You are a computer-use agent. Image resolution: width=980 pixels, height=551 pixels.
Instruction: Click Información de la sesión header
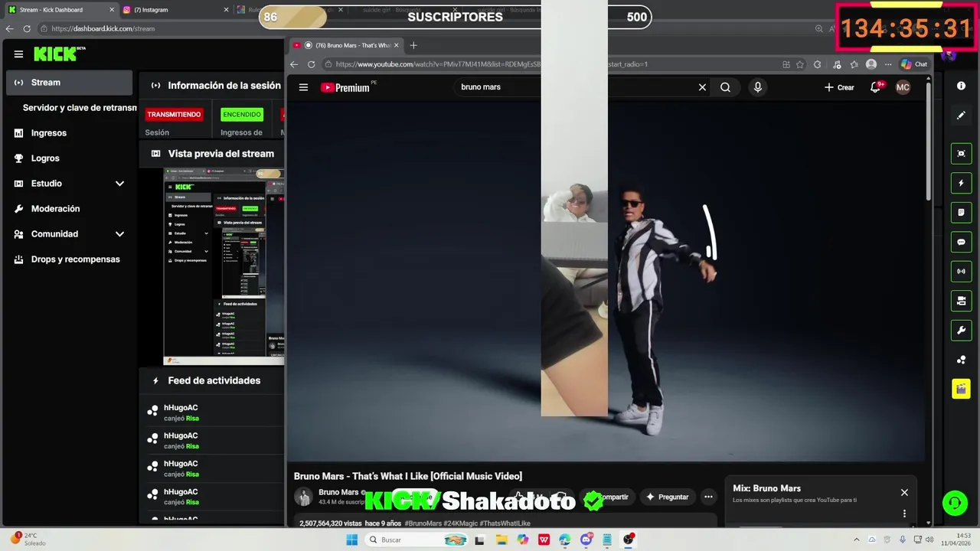coord(224,86)
